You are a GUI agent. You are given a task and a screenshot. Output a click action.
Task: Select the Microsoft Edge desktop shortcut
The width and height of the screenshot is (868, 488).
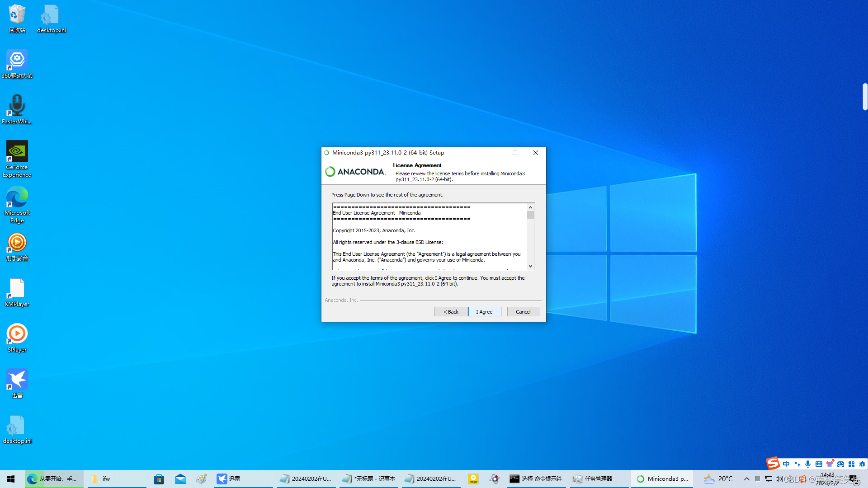tap(17, 205)
